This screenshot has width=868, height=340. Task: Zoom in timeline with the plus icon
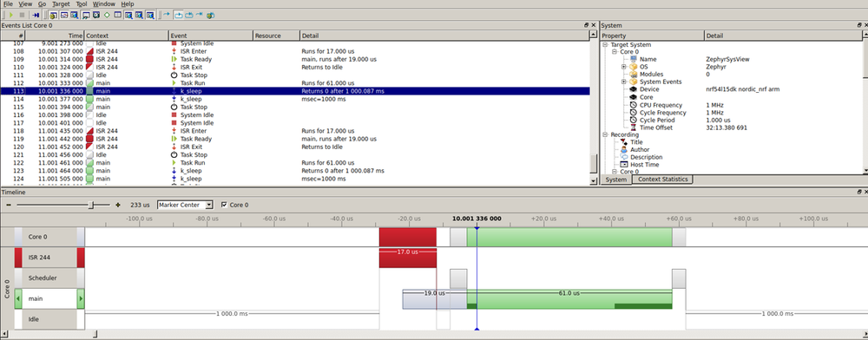[x=117, y=205]
